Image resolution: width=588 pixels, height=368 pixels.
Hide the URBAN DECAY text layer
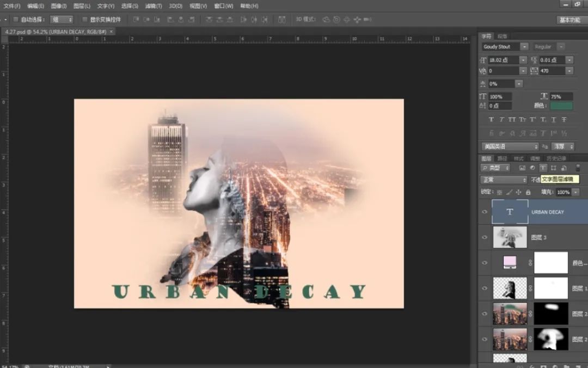point(485,212)
